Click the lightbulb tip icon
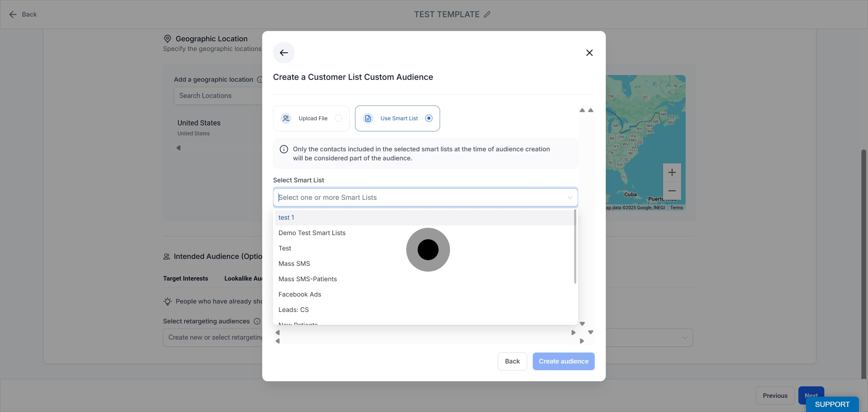The image size is (868, 412). tap(168, 301)
